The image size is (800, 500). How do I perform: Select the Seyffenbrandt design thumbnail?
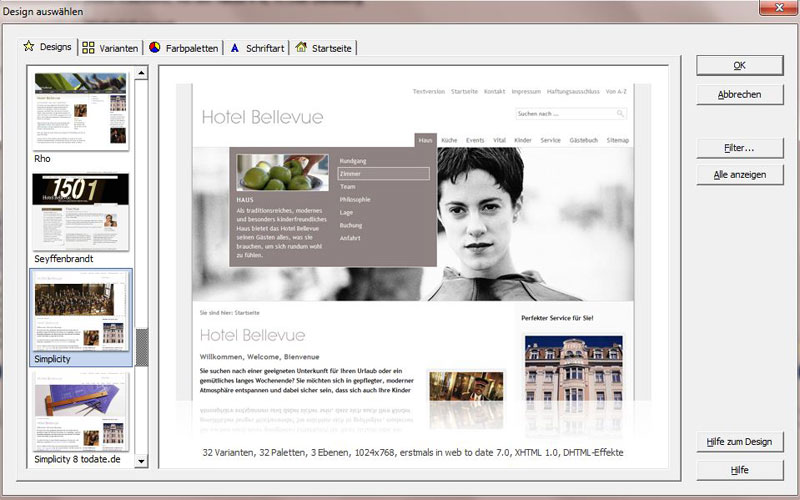click(x=80, y=212)
